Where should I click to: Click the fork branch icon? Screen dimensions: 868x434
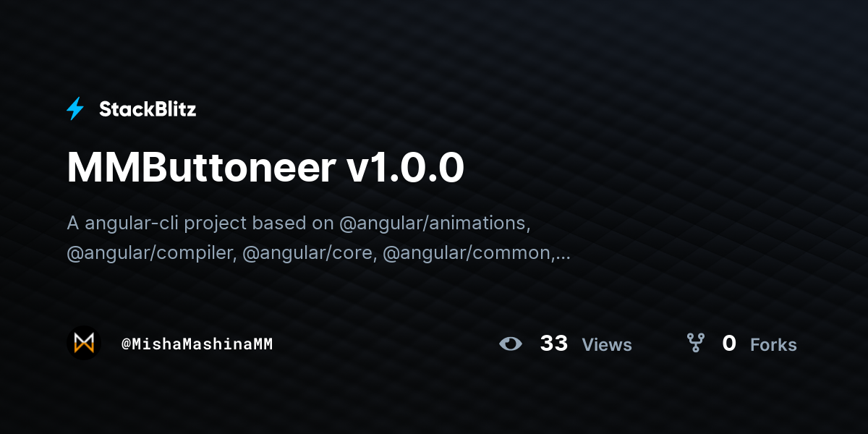(x=695, y=343)
